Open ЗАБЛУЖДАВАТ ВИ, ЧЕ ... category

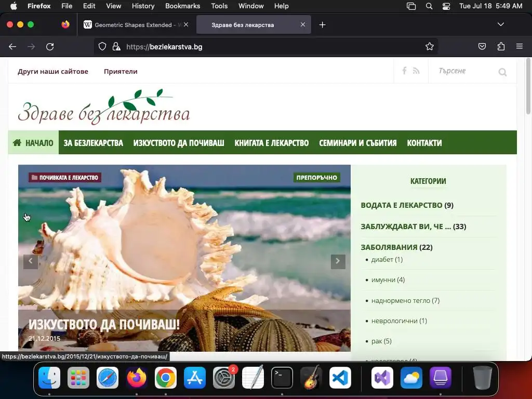click(406, 227)
